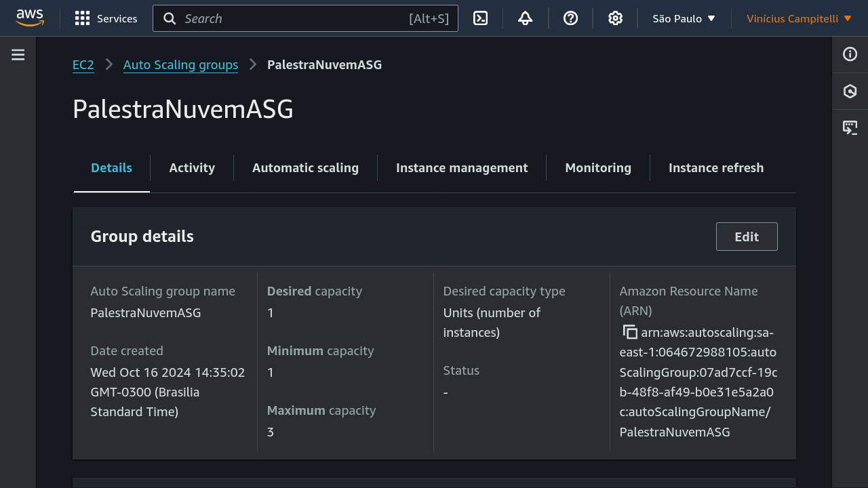Image resolution: width=868 pixels, height=488 pixels.
Task: Switch to the Activity tab
Action: pos(192,168)
